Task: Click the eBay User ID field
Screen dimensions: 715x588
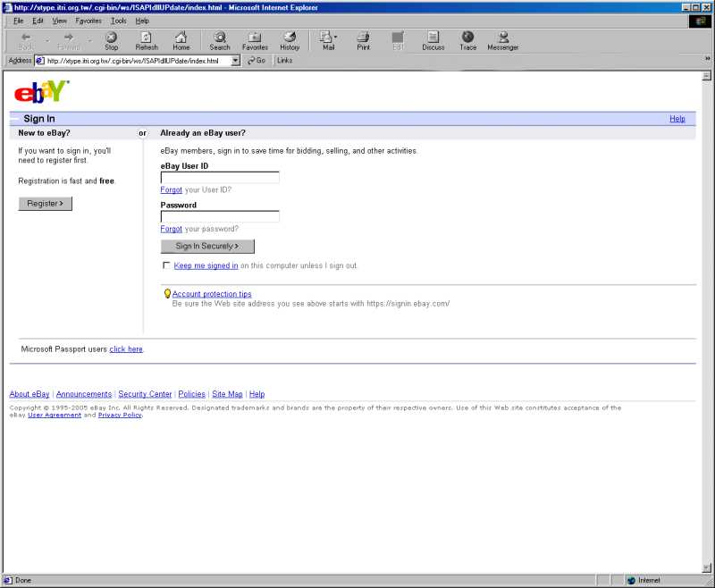Action: pyautogui.click(x=220, y=178)
